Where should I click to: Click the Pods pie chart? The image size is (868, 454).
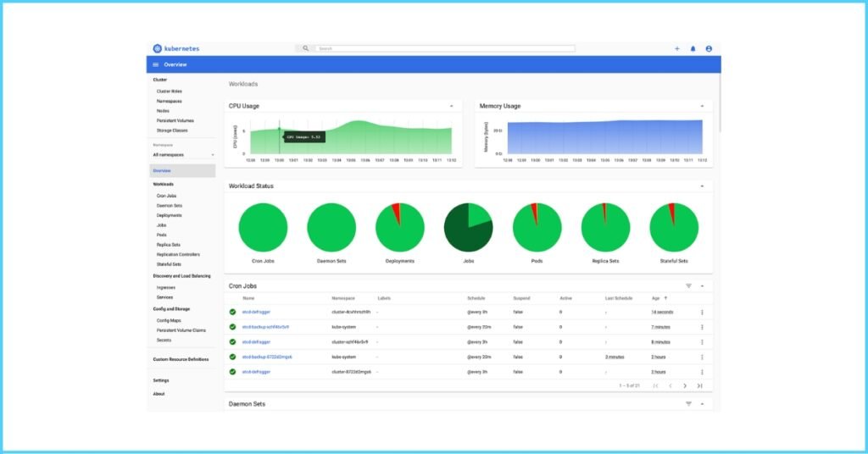tap(537, 227)
